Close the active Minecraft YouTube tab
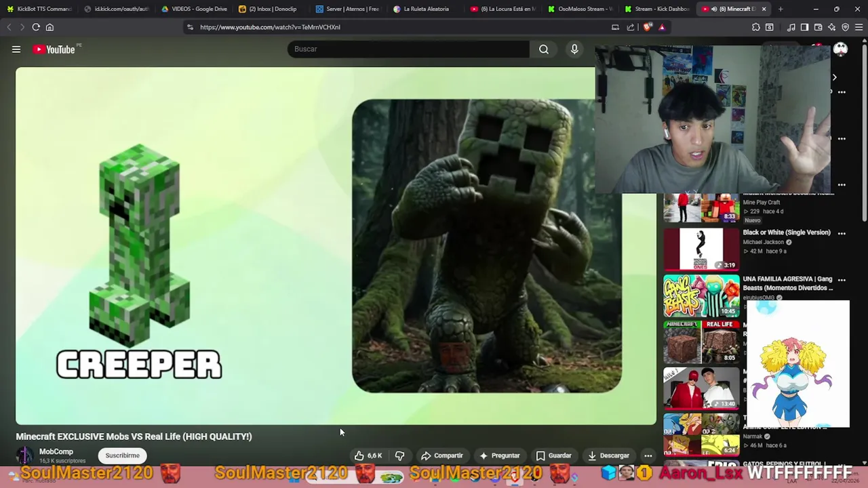The height and width of the screenshot is (488, 868). [764, 9]
